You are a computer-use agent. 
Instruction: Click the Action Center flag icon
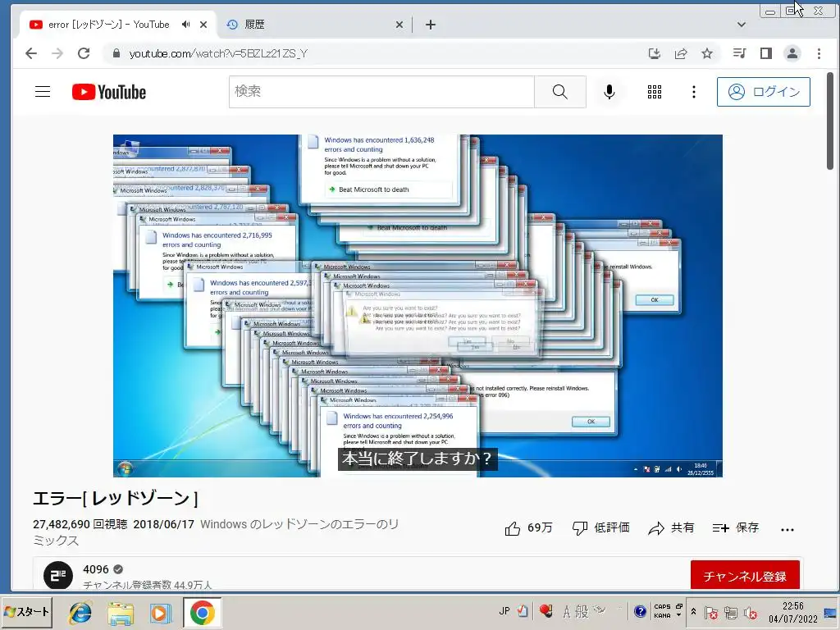click(711, 613)
